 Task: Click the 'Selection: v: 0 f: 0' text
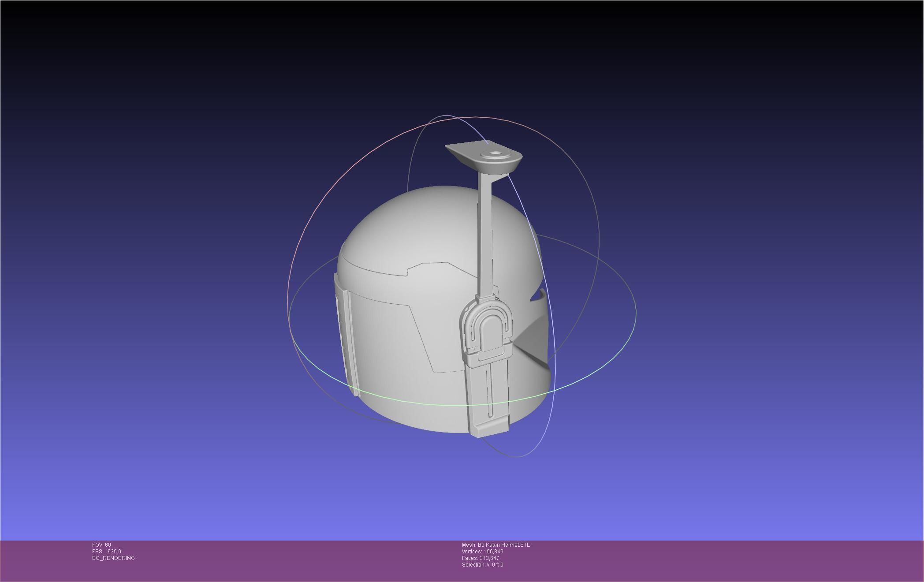(x=483, y=565)
